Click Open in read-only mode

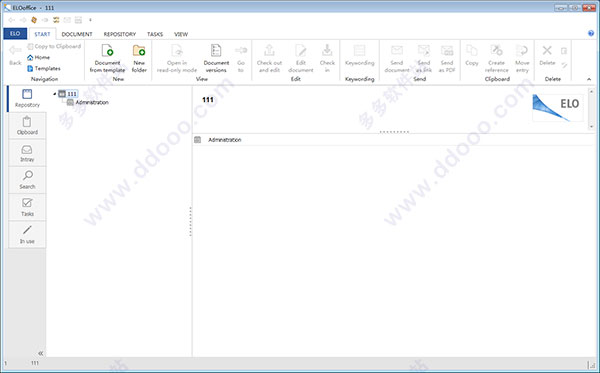coord(177,58)
